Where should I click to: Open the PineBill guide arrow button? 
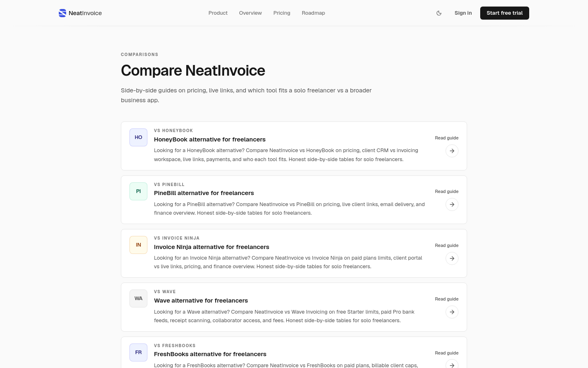[452, 204]
